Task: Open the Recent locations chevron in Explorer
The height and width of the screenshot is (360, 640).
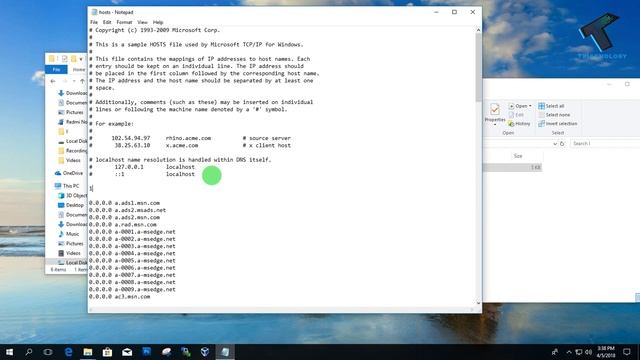Action: point(74,81)
